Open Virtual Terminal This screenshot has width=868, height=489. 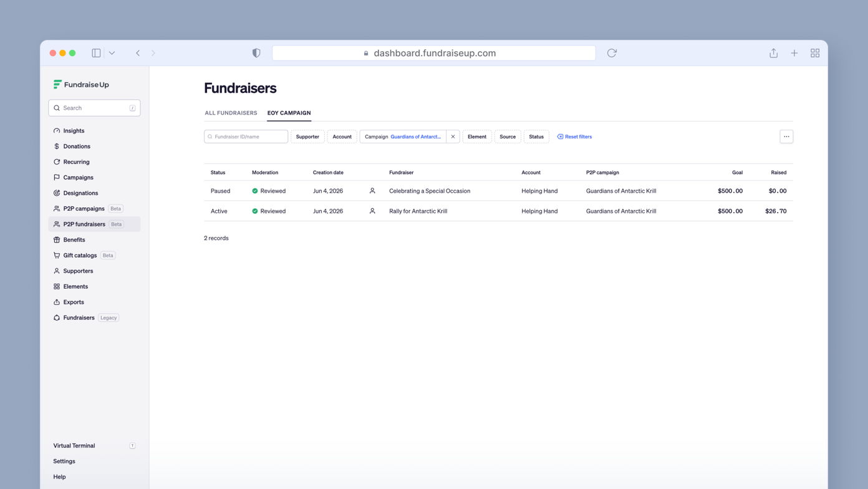(94, 446)
